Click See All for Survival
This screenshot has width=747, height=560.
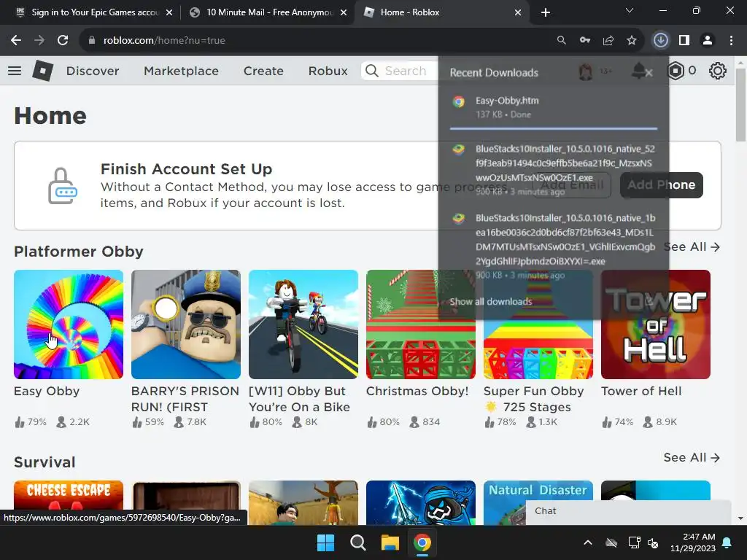(692, 458)
